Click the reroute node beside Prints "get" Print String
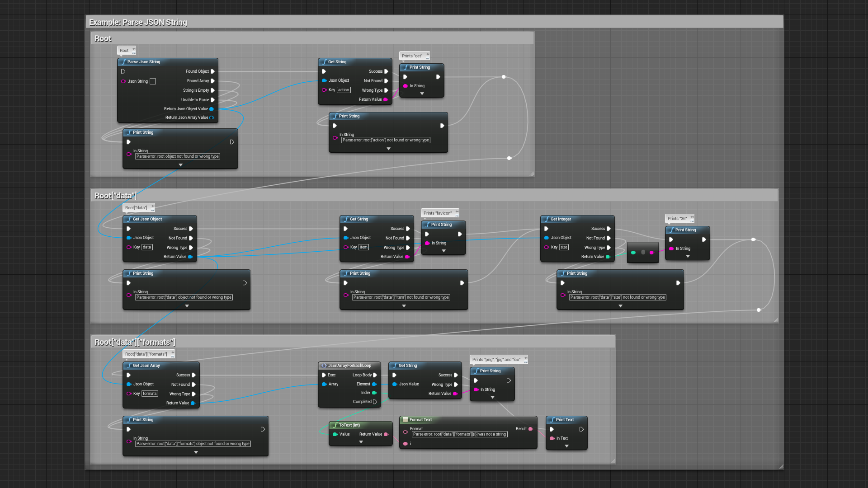Viewport: 868px width, 488px height. click(504, 77)
